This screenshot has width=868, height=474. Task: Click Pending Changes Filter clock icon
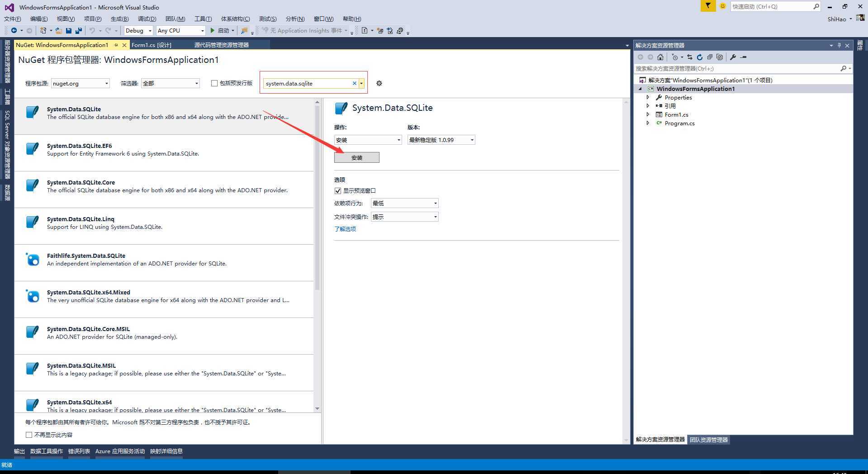coord(675,57)
